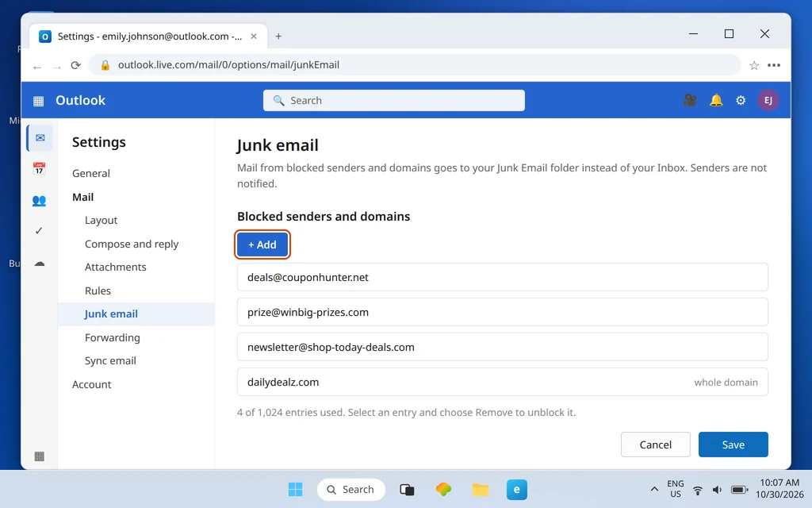
Task: Open volume speaker tray icon
Action: [717, 490]
